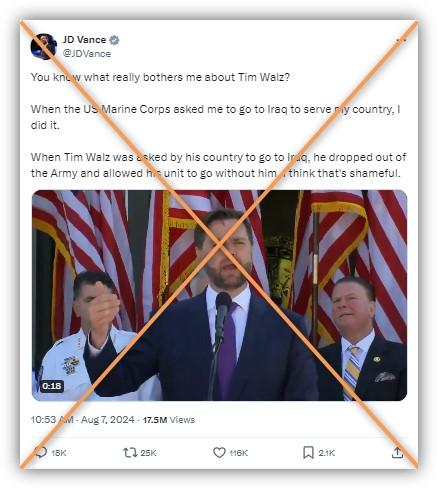438x489 pixels.
Task: Click the blue verified badge
Action: [x=114, y=40]
